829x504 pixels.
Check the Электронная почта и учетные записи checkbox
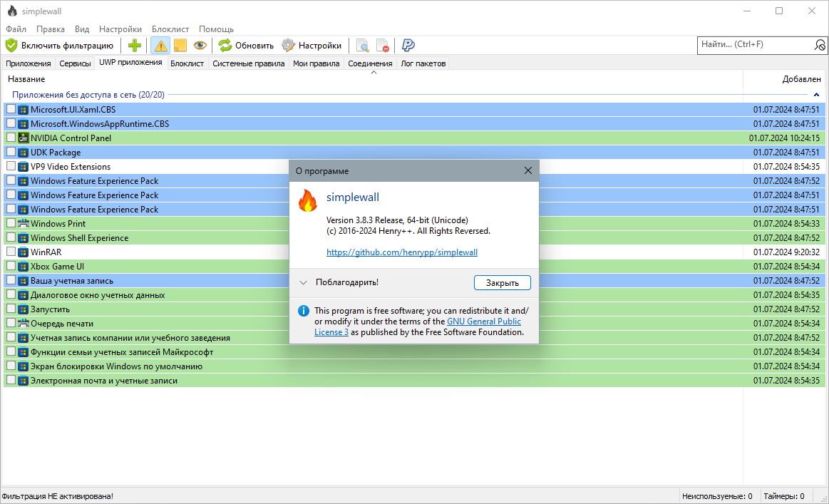pyautogui.click(x=11, y=380)
